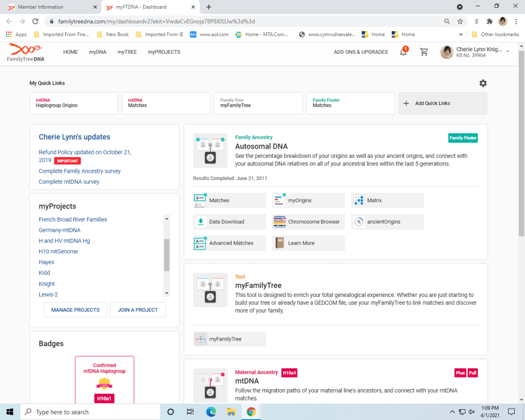Click the Data Download icon
The height and width of the screenshot is (420, 525).
point(200,222)
